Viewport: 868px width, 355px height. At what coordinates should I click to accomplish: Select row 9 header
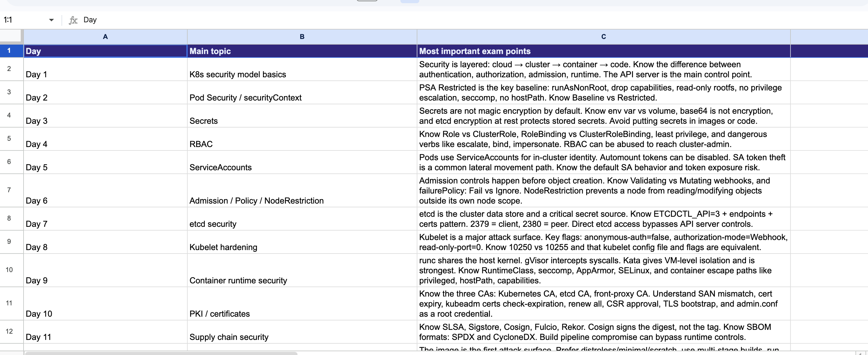tap(12, 242)
